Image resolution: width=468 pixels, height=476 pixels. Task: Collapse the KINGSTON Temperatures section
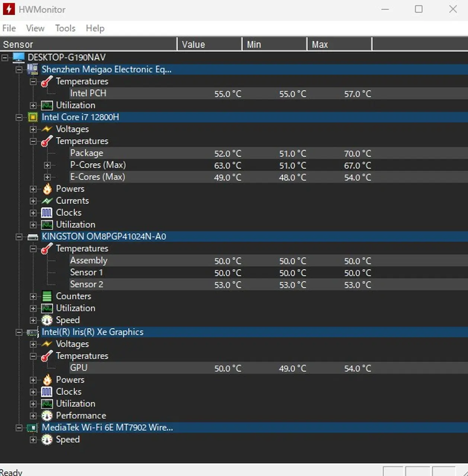pos(33,249)
